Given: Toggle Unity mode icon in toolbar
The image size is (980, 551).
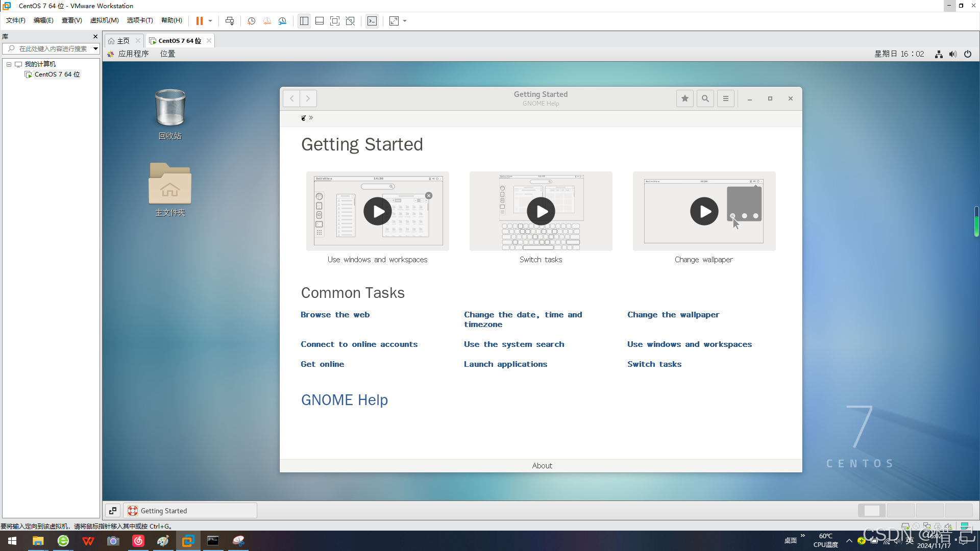Looking at the screenshot, I should 350,21.
